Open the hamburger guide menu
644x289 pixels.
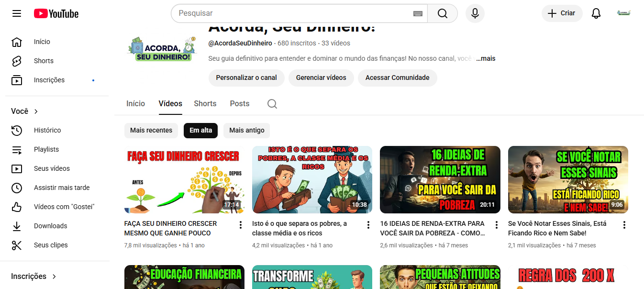click(17, 13)
